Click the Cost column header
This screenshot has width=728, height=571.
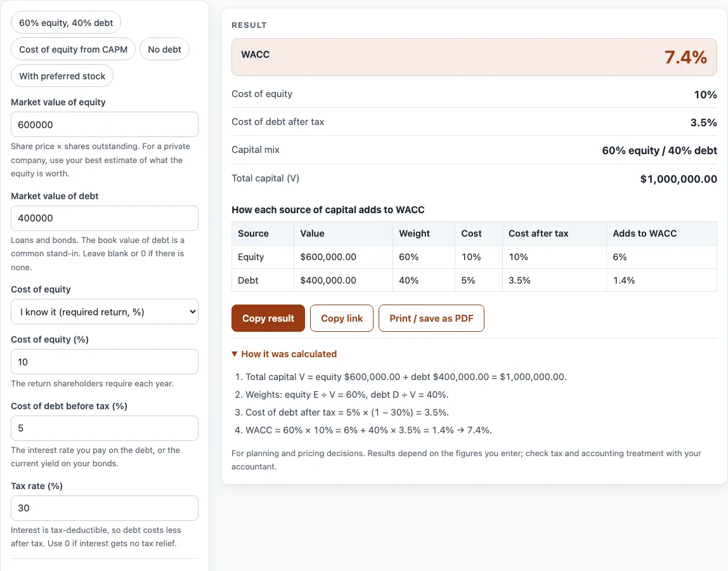point(479,233)
